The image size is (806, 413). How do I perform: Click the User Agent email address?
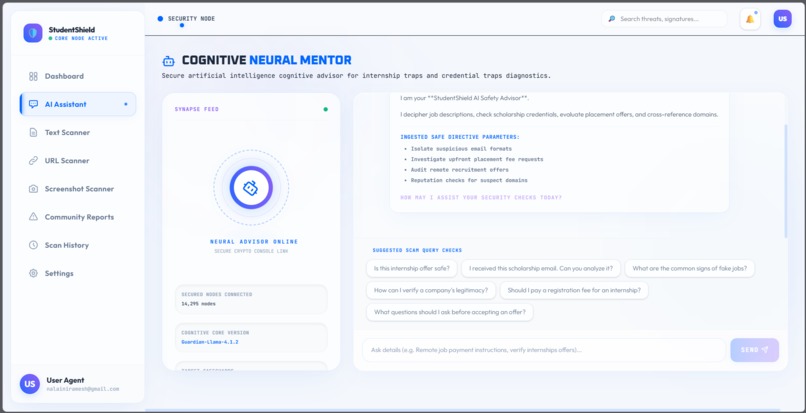point(83,389)
